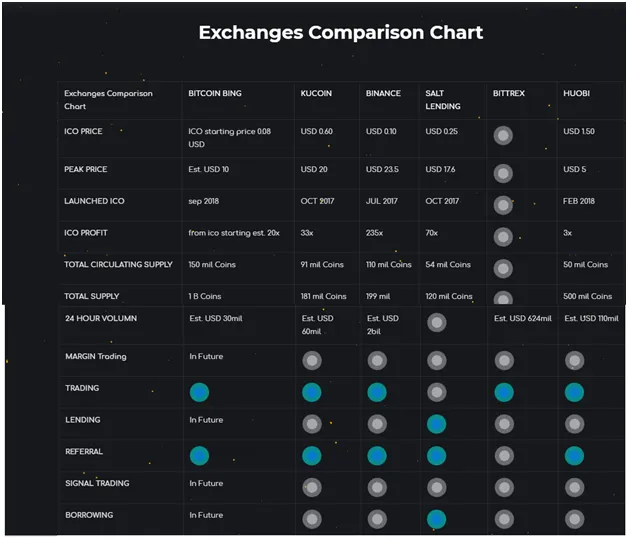
Task: Click the blue LENDING dot for Salt Lending
Action: pos(437,424)
